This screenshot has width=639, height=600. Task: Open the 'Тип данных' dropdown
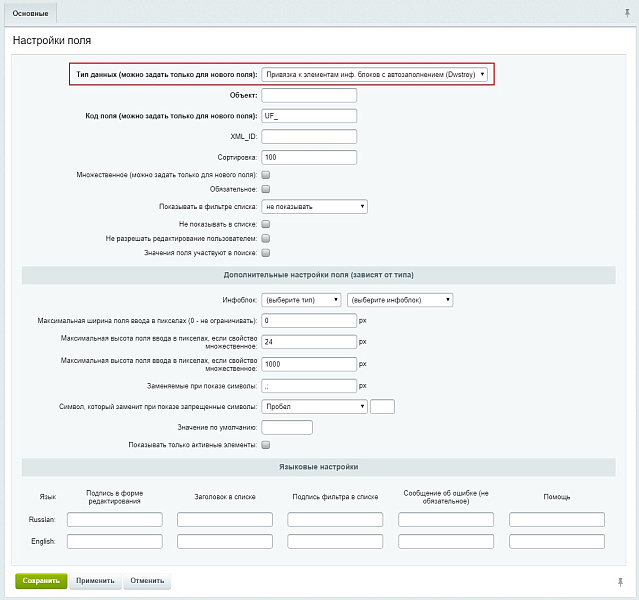[375, 75]
